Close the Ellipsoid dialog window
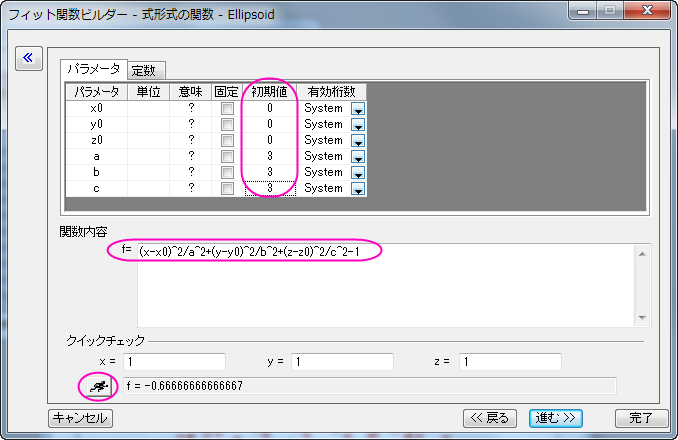The width and height of the screenshot is (678, 440). tap(647, 10)
